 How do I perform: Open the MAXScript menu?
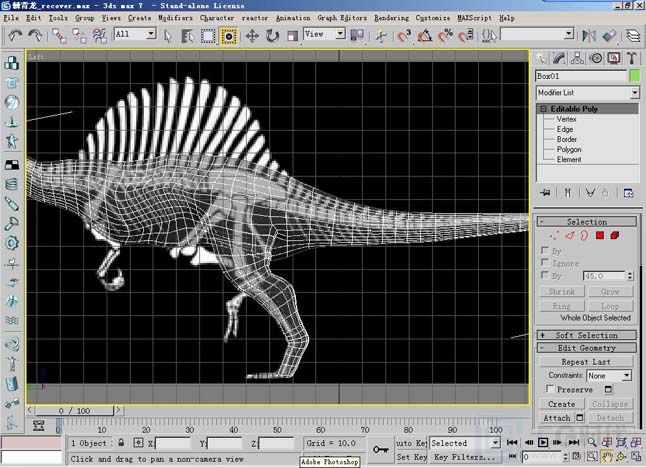[x=475, y=18]
